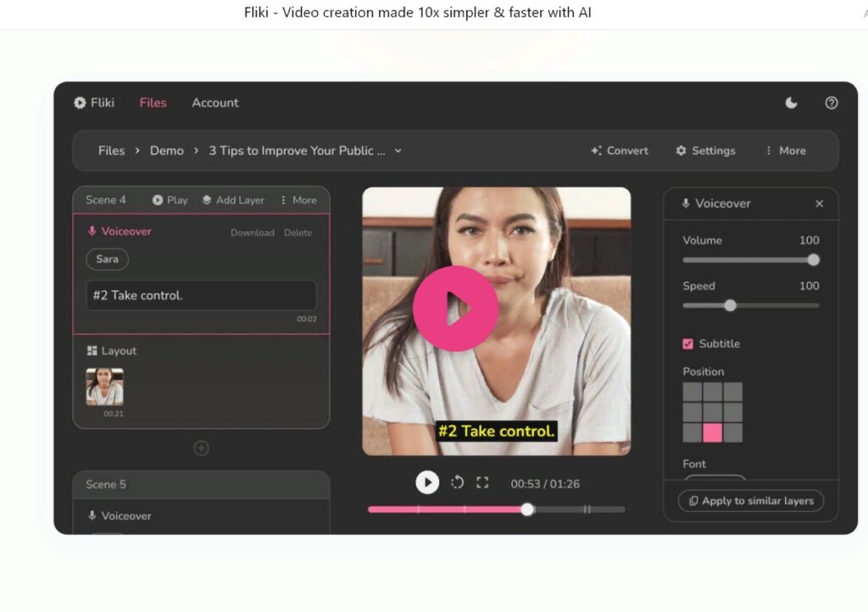Select the top-left subtitle position cell
868x612 pixels.
coord(693,392)
